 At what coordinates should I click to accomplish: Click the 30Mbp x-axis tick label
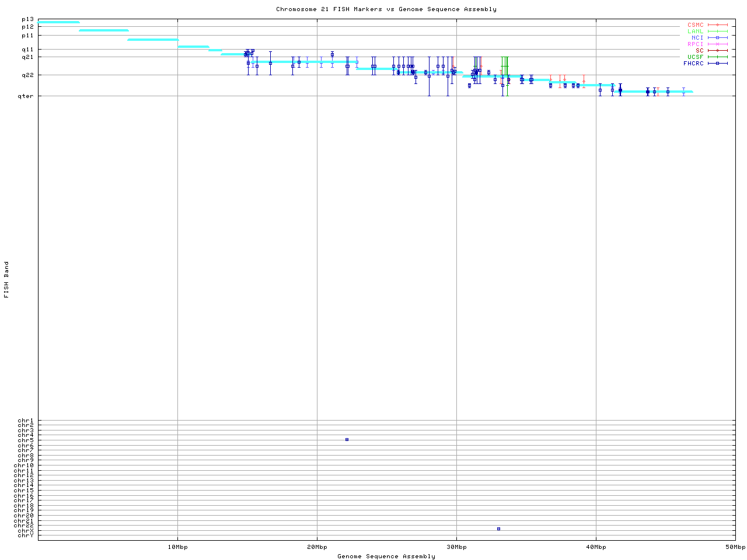(456, 547)
